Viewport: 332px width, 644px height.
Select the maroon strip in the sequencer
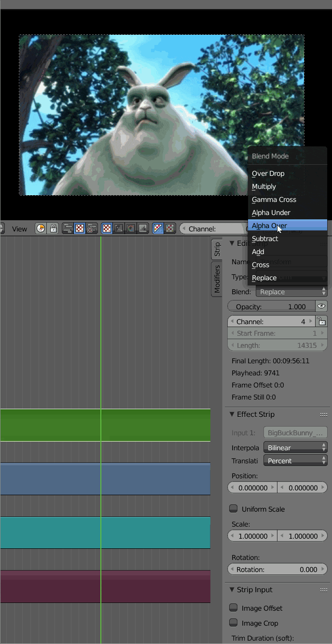tap(105, 587)
